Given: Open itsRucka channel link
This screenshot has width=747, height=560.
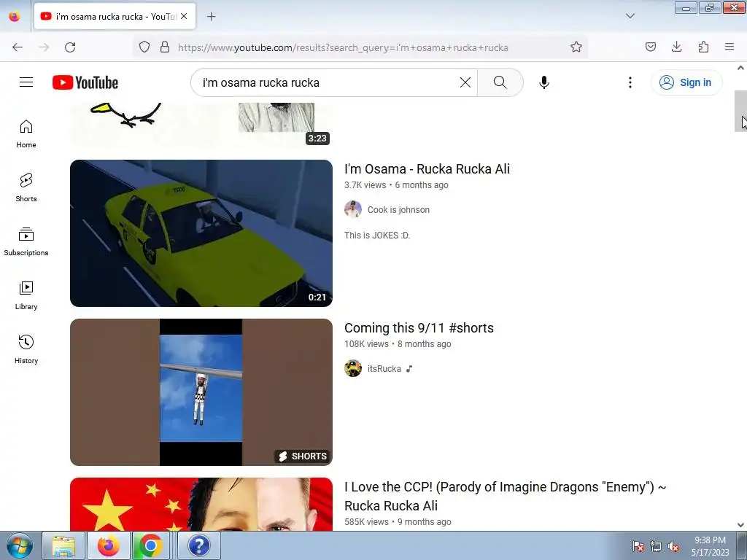Looking at the screenshot, I should [384, 369].
